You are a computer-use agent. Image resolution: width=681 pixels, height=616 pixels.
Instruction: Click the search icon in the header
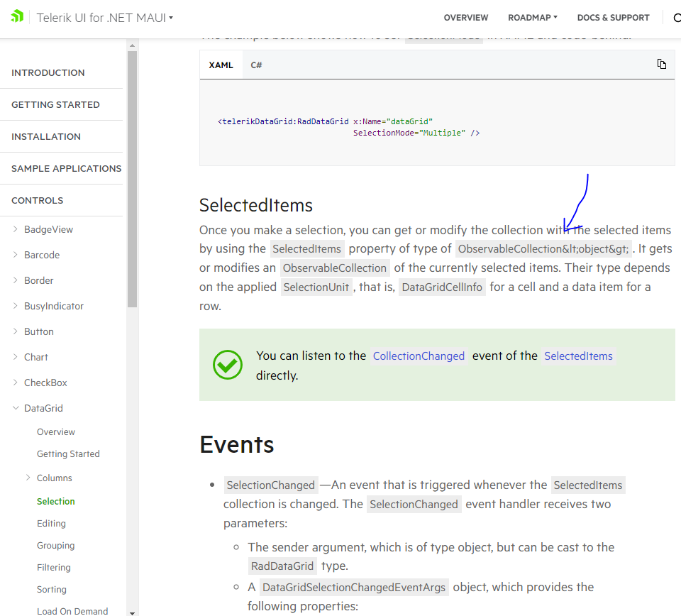pos(676,18)
